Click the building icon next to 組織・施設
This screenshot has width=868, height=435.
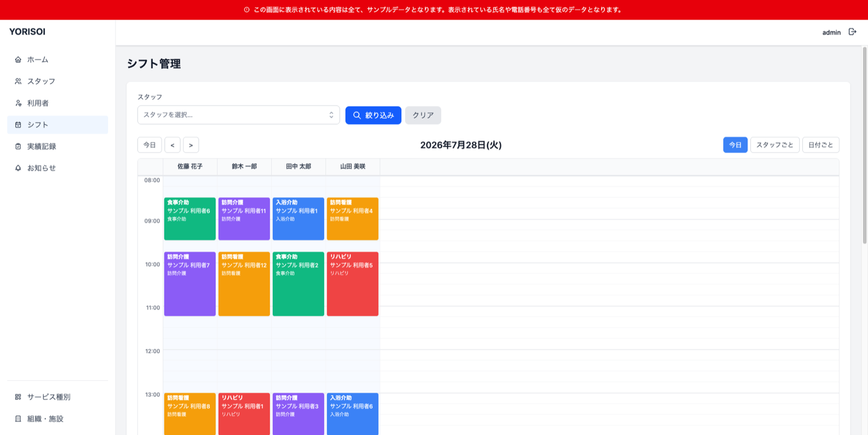click(18, 419)
